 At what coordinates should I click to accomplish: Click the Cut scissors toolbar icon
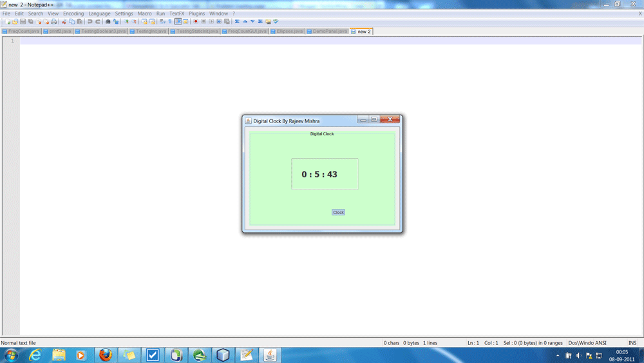[x=64, y=21]
